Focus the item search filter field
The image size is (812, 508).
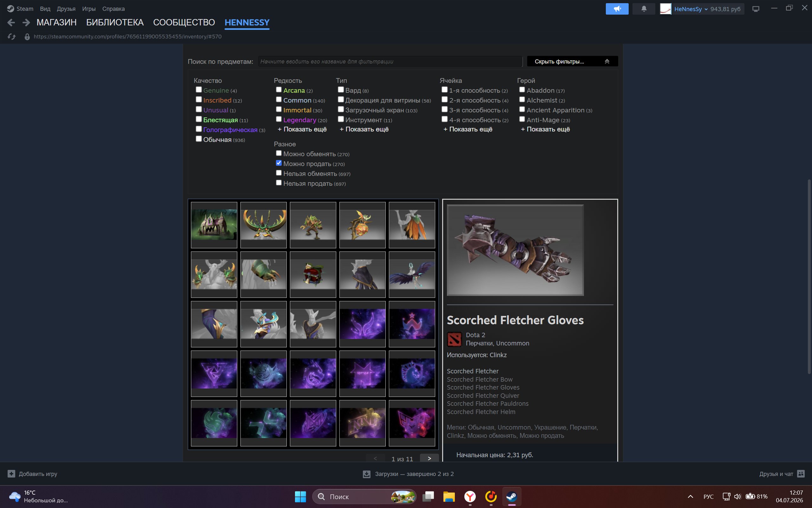pyautogui.click(x=390, y=62)
